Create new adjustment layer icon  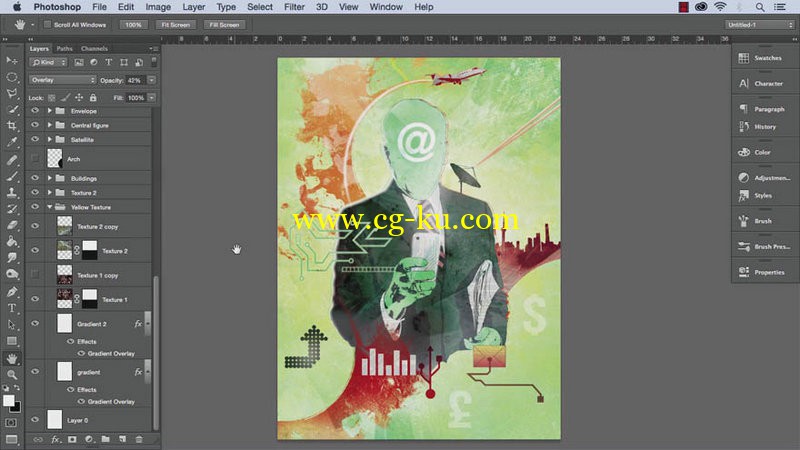(x=89, y=439)
